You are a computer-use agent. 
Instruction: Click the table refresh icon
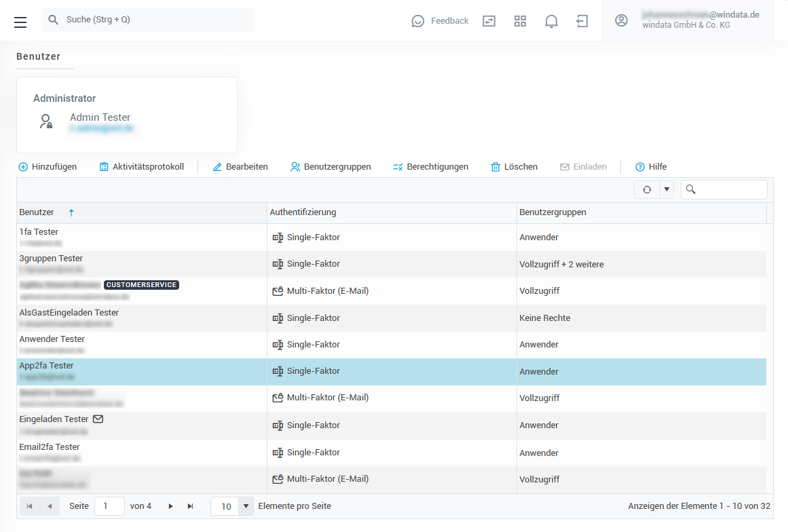click(x=647, y=190)
